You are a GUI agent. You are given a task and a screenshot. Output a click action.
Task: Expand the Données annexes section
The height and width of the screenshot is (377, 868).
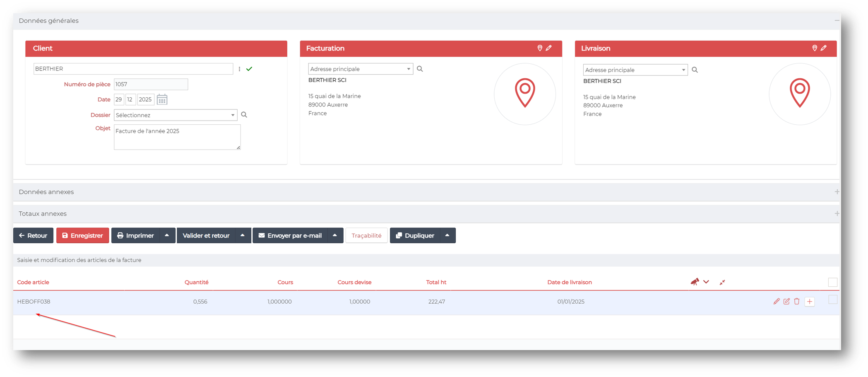point(837,192)
